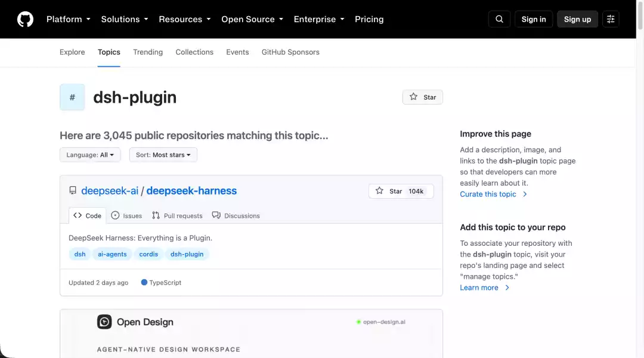Open the Language: All filter dropdown

click(90, 155)
